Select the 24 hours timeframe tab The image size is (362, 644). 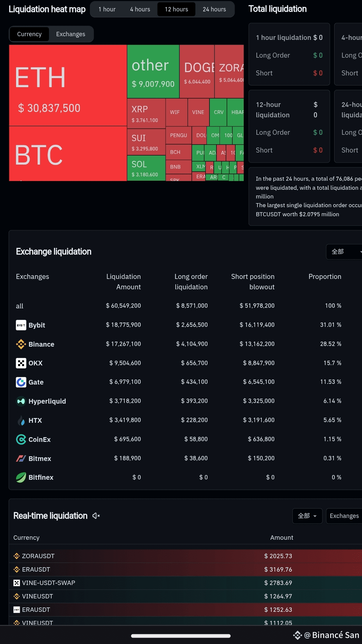(x=214, y=9)
